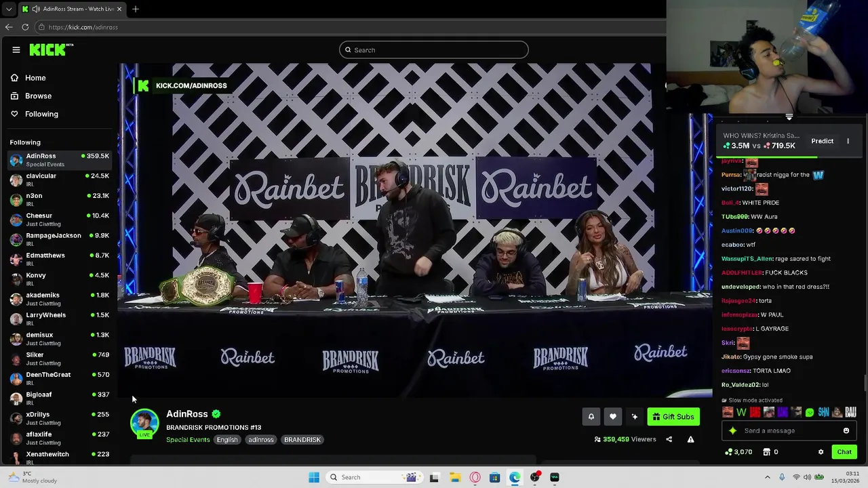Screen dimensions: 868x488
Task: Open the chat shop icon
Action: [x=766, y=452]
